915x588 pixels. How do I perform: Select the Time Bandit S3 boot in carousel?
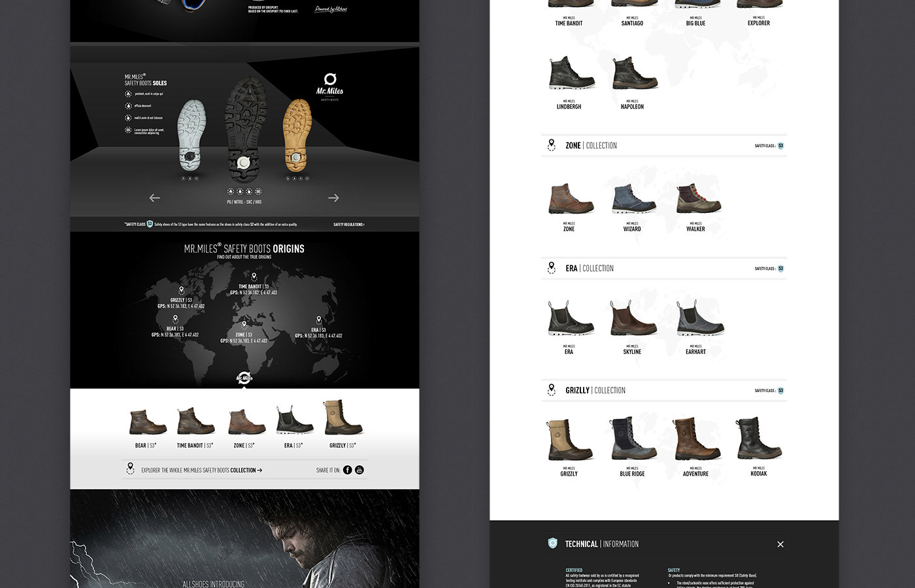(195, 421)
